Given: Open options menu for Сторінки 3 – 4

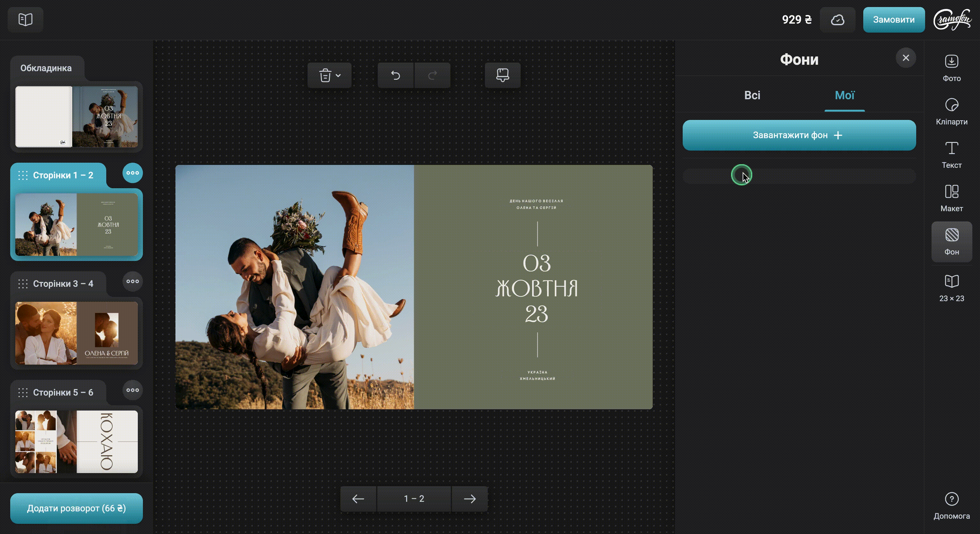Looking at the screenshot, I should [x=132, y=281].
